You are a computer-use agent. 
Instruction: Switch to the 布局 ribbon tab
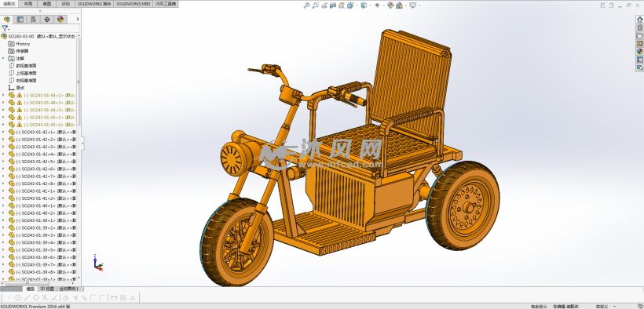[x=27, y=4]
